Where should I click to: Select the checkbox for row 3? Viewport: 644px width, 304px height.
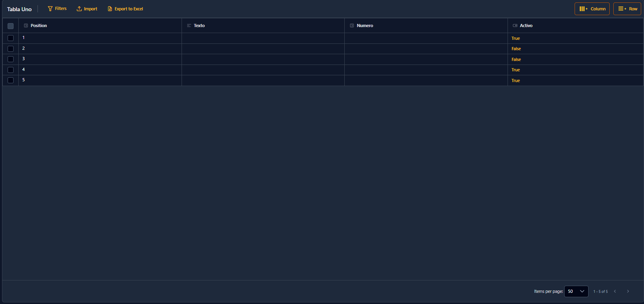pyautogui.click(x=11, y=59)
